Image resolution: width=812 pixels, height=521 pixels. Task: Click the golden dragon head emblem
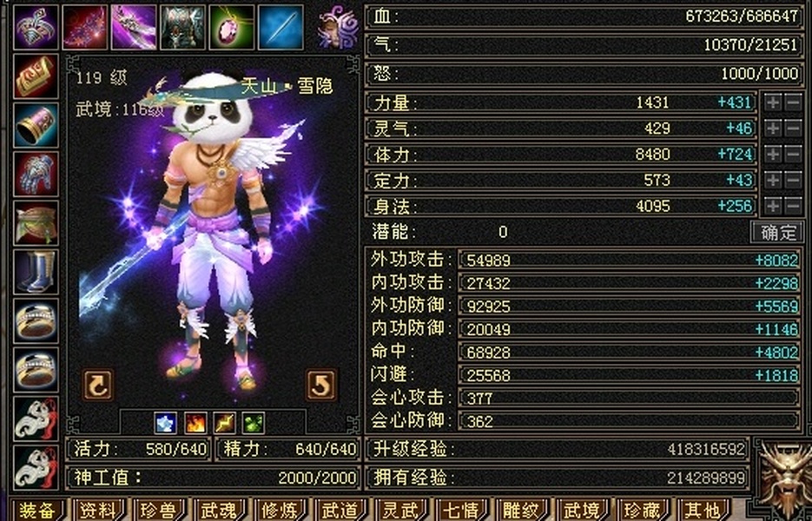click(784, 476)
